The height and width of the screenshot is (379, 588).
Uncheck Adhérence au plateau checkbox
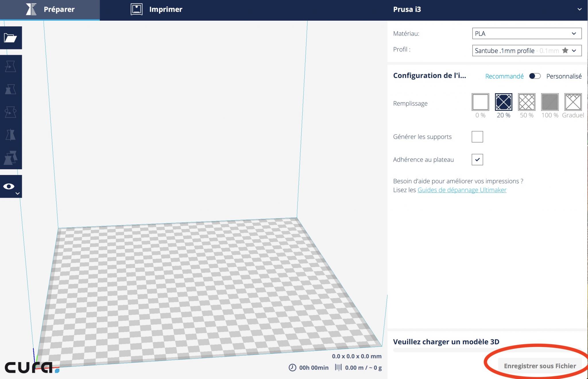click(477, 160)
